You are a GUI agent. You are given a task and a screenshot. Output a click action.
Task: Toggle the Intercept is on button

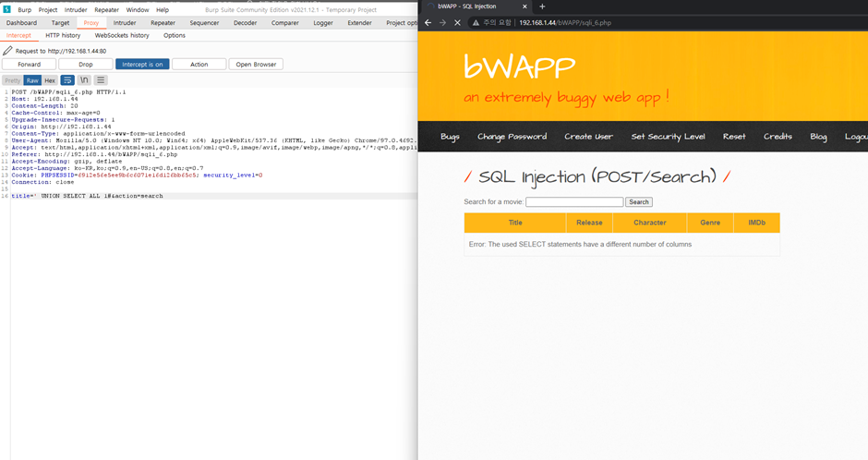[142, 65]
